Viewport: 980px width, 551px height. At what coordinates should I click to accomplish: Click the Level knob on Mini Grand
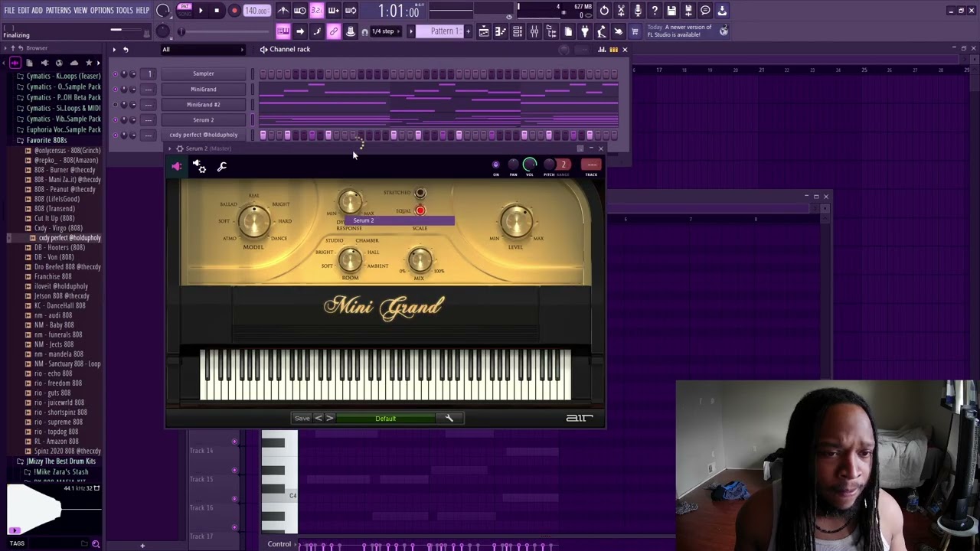coord(516,221)
